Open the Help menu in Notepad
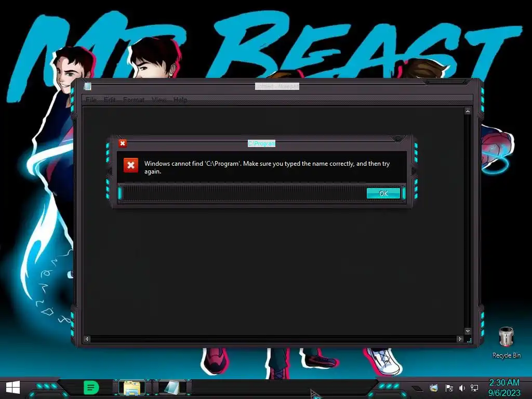 (x=180, y=100)
